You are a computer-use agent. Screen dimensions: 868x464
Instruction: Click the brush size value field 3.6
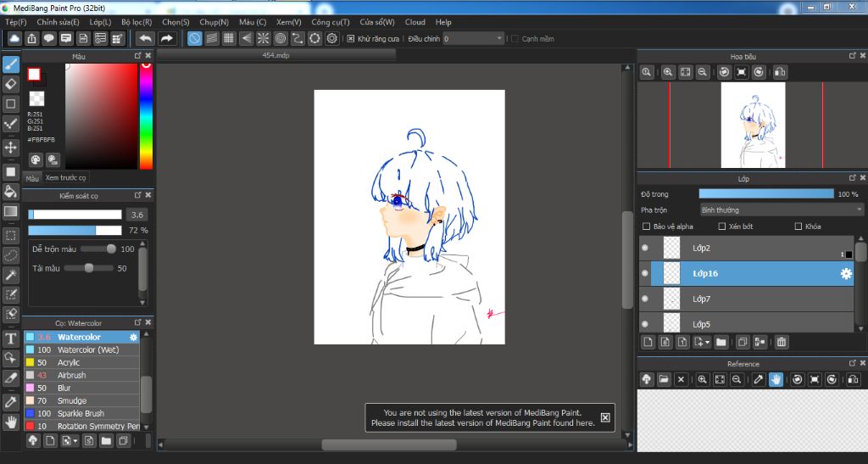point(137,215)
